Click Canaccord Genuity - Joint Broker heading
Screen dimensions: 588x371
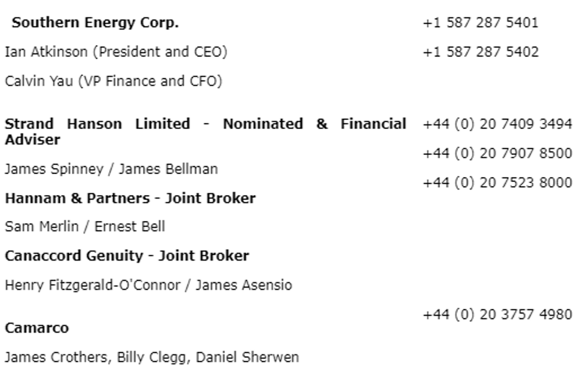tap(127, 256)
